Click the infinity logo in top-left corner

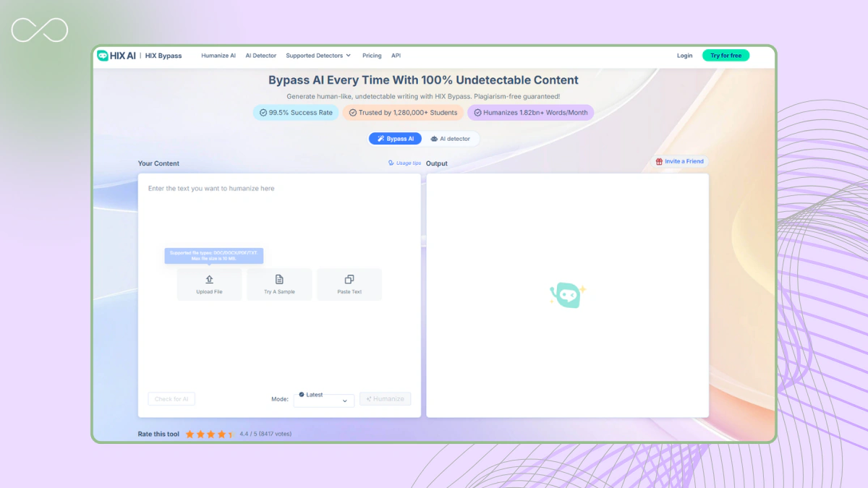[x=40, y=30]
